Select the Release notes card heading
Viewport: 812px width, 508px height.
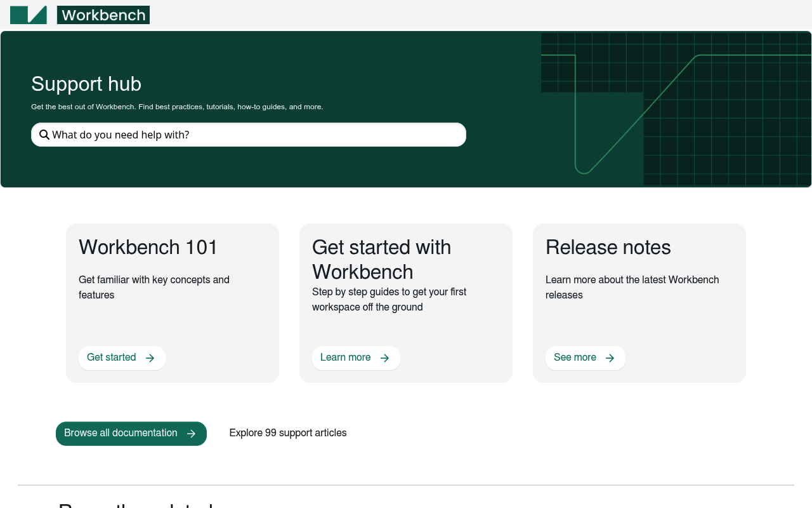coord(608,247)
